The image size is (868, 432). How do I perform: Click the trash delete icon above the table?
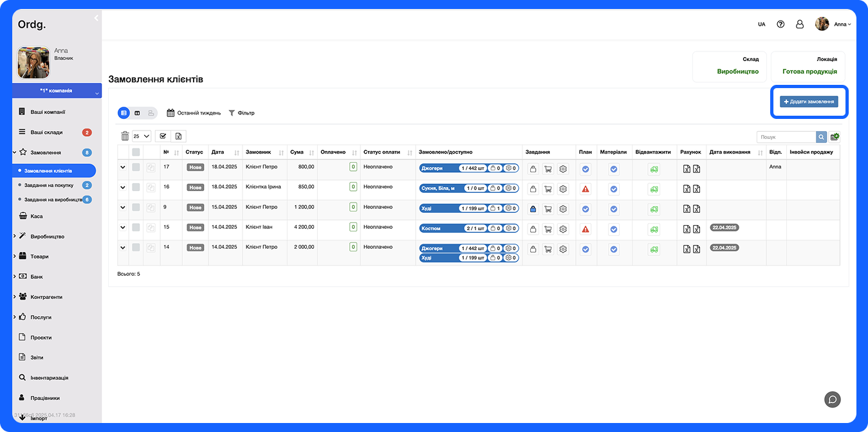(x=125, y=136)
